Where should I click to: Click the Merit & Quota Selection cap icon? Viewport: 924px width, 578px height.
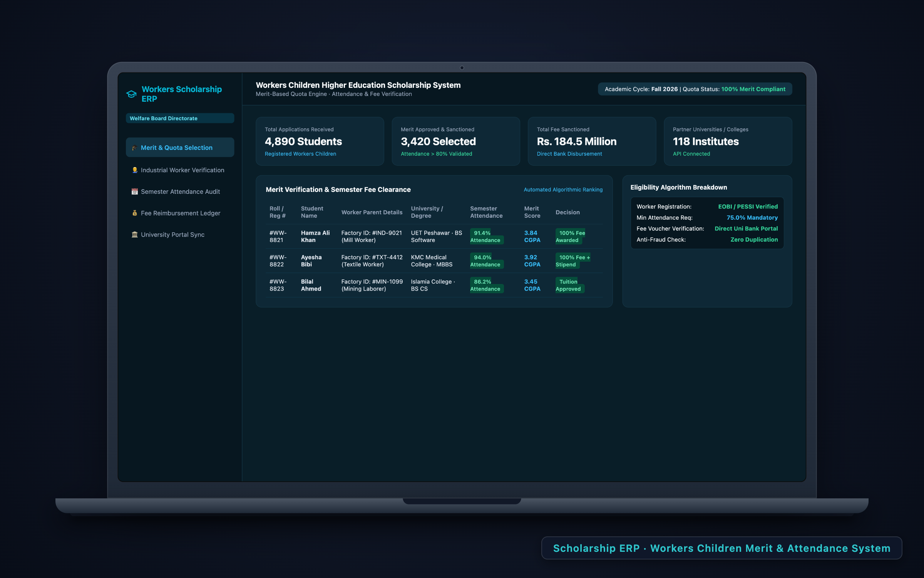coord(135,148)
